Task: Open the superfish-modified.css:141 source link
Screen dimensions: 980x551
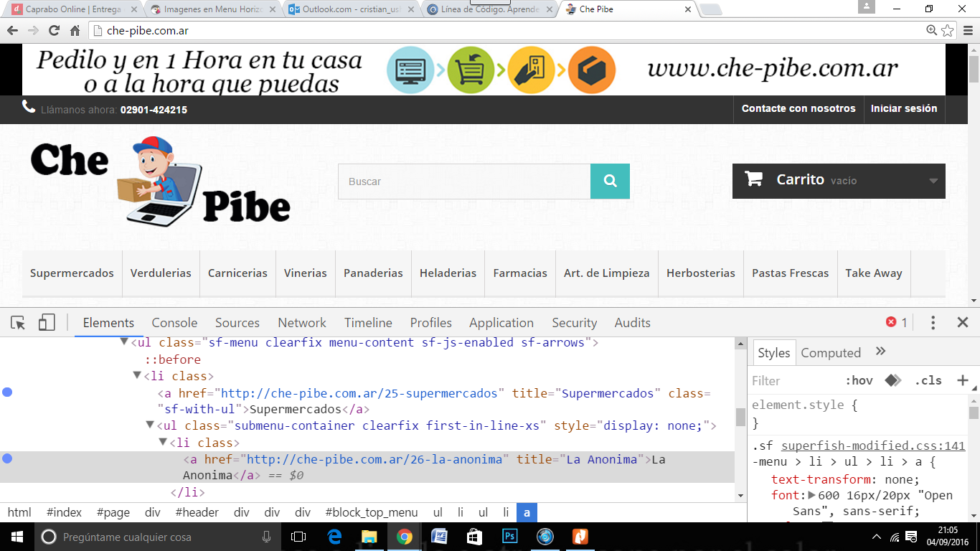Action: click(873, 446)
